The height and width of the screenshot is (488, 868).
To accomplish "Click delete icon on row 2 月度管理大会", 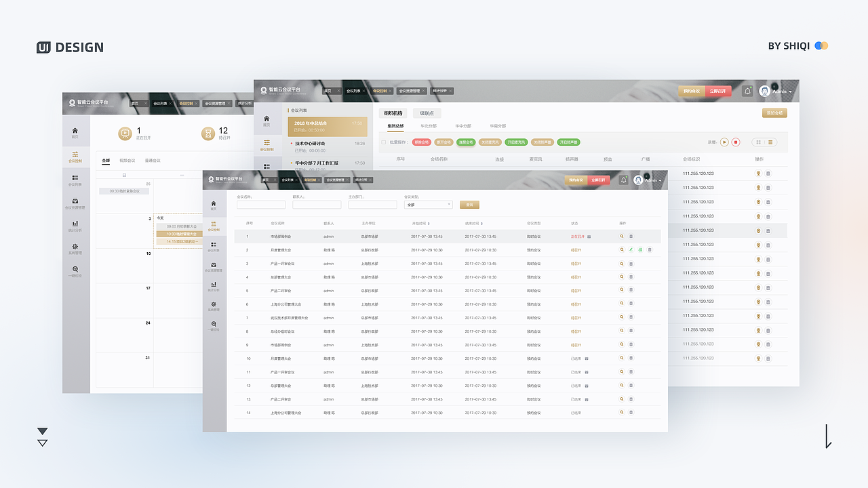I will [x=649, y=250].
